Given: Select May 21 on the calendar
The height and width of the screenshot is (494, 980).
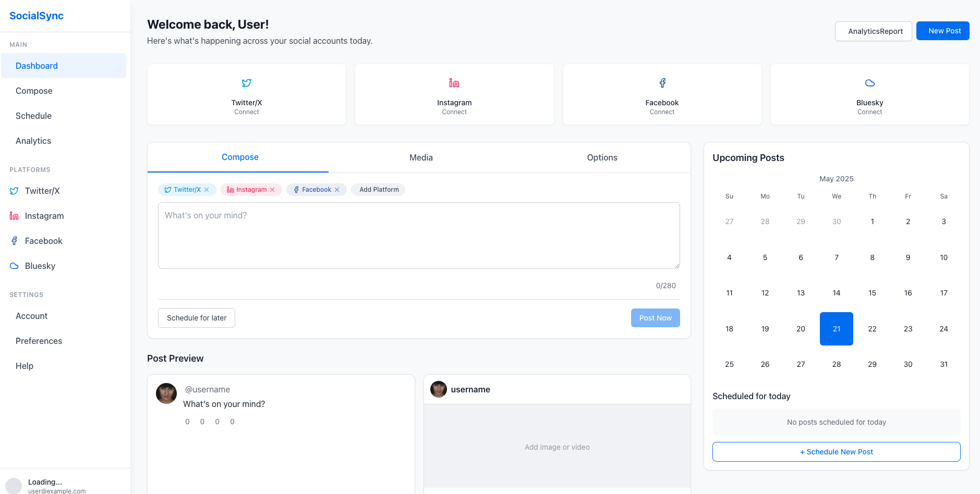Looking at the screenshot, I should tap(836, 328).
